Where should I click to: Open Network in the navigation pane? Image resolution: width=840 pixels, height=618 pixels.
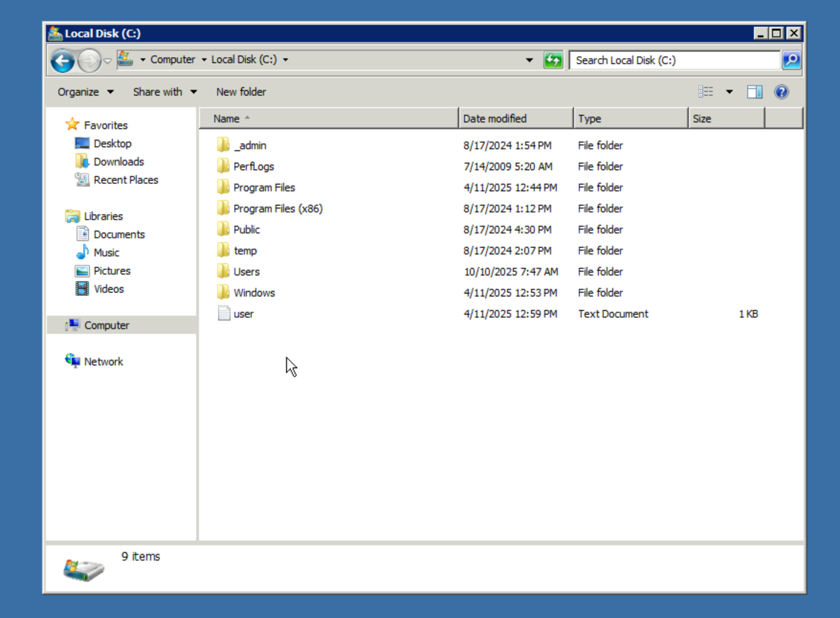coord(103,362)
